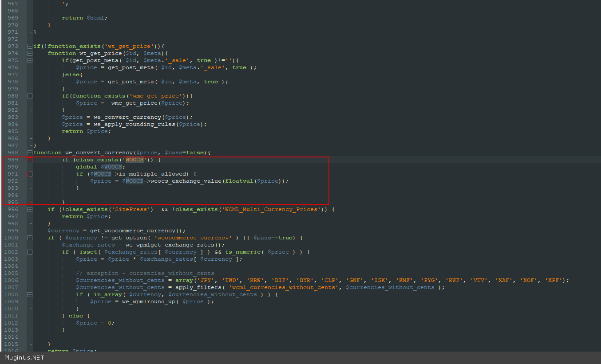
Task: Click line number 1012 in the margin
Action: coord(11,323)
